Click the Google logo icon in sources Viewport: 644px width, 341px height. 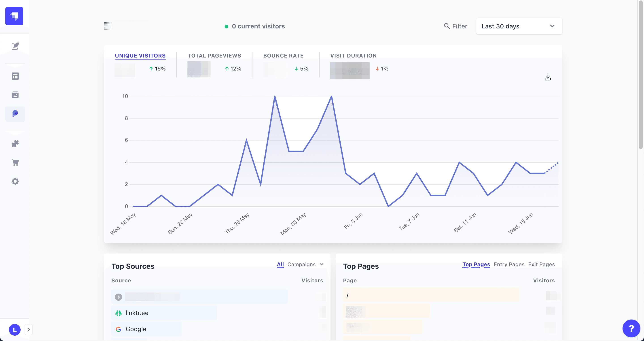tap(119, 329)
